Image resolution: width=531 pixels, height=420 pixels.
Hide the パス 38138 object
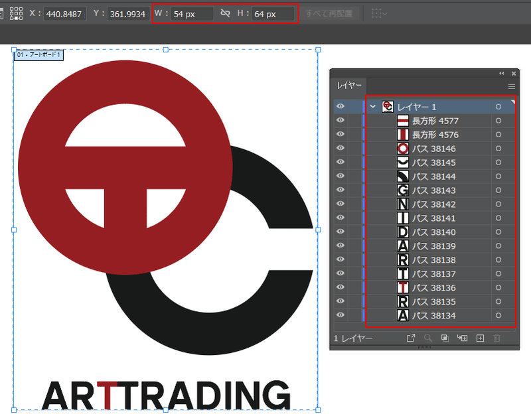point(341,259)
